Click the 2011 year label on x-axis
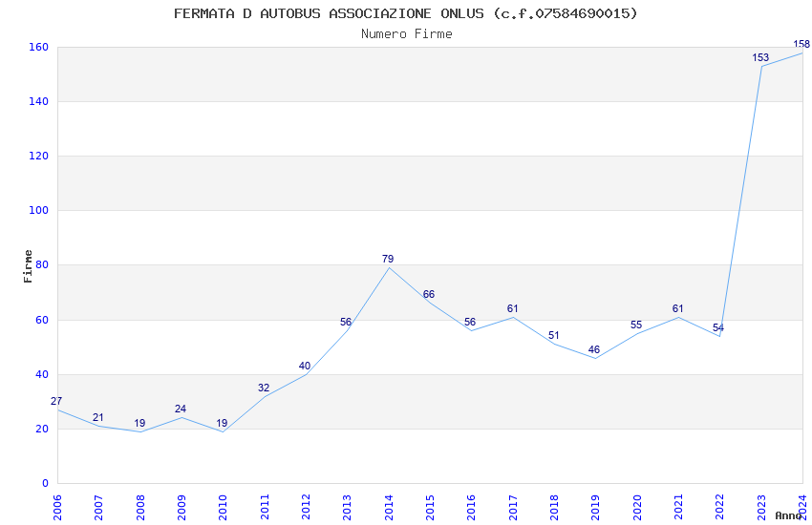The height and width of the screenshot is (525, 812). point(264,507)
